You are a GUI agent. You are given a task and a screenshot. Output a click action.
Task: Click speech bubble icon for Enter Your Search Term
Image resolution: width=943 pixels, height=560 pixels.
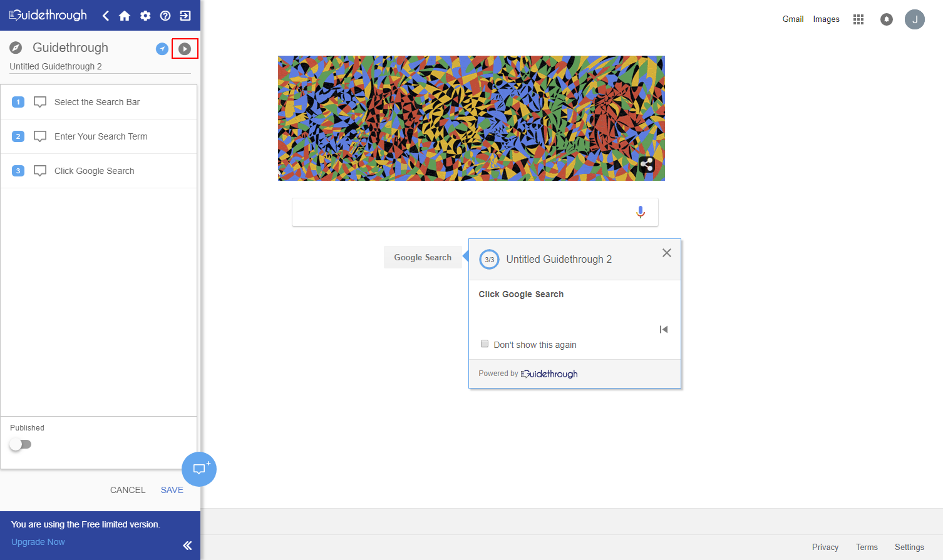40,136
